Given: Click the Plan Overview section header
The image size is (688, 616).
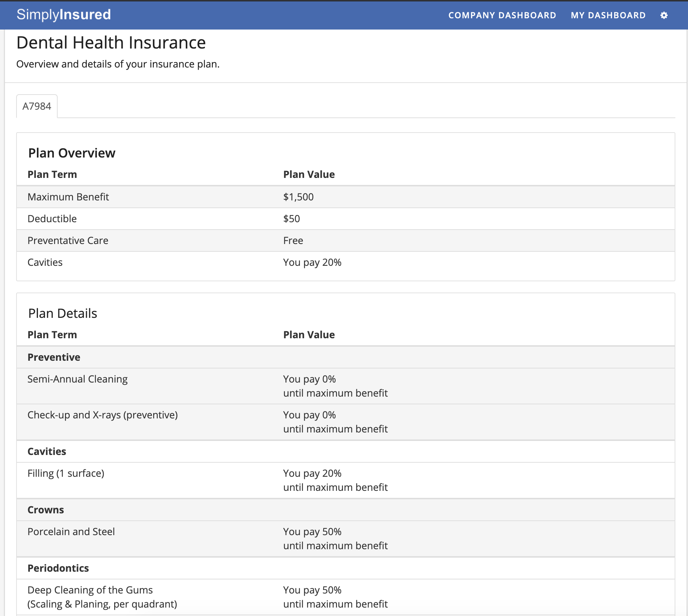Looking at the screenshot, I should tap(72, 153).
